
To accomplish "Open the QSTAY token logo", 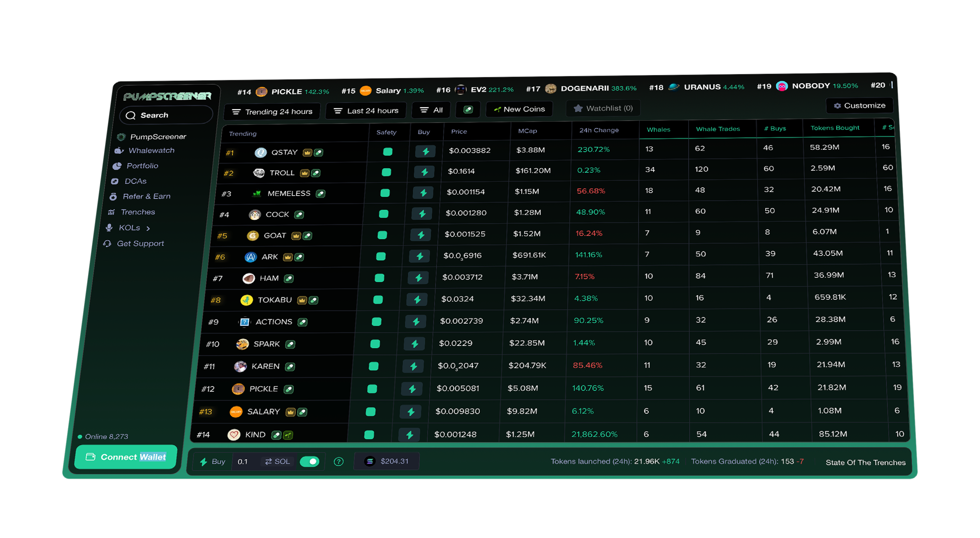I will [x=260, y=153].
